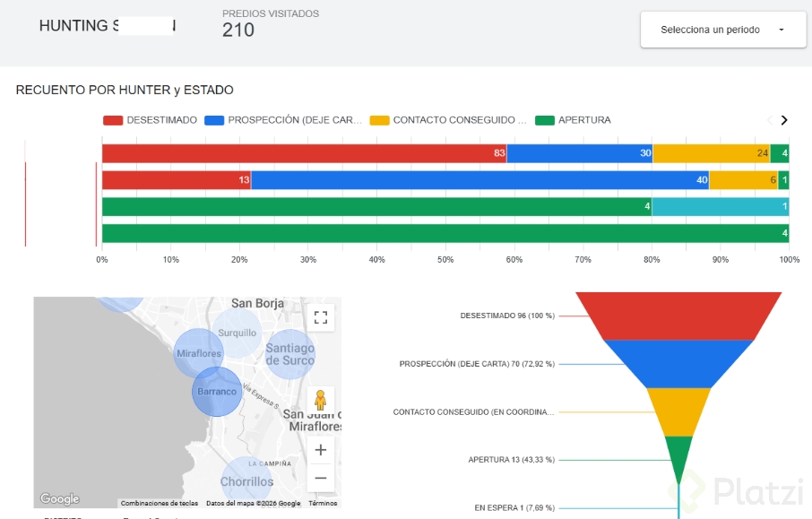Select the Chorrillos bubble on map
Viewport: 812px width, 519px height.
(x=246, y=481)
